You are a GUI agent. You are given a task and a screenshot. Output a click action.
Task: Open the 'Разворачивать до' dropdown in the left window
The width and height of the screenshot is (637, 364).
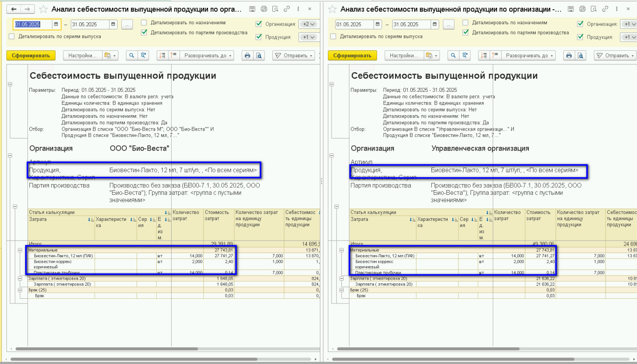click(x=208, y=55)
